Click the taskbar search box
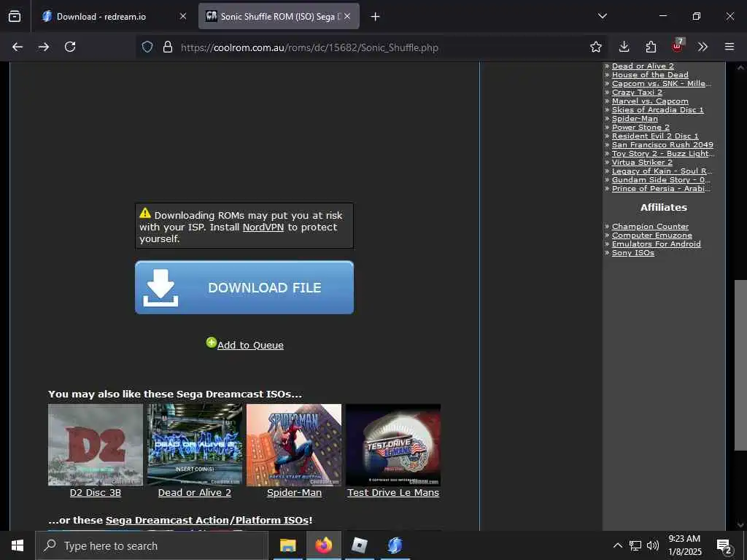Image resolution: width=747 pixels, height=560 pixels. point(152,545)
